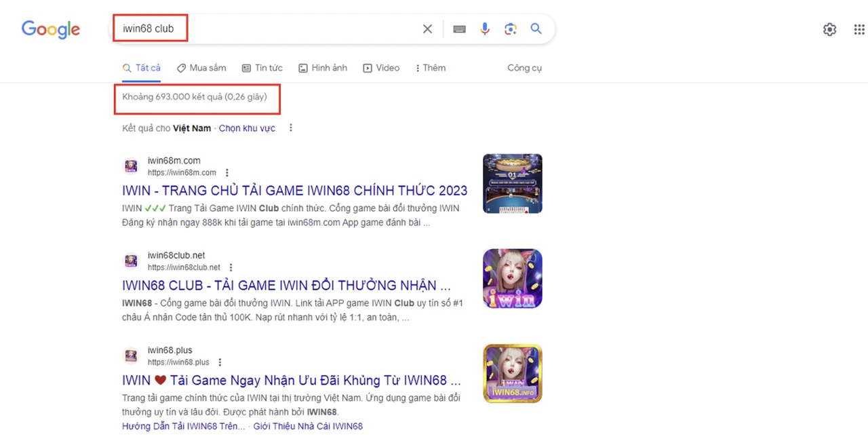Click the blue magnifier search button

(536, 29)
